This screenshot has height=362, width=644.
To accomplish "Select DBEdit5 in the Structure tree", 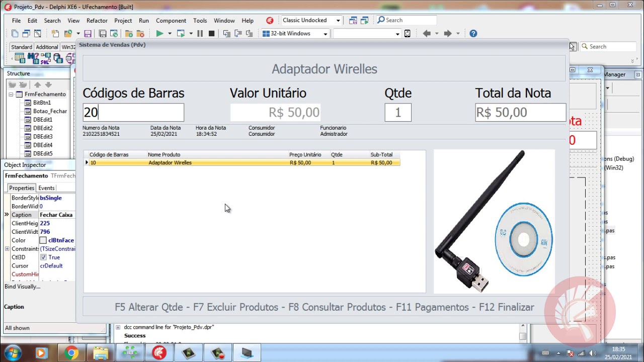I will pos(43,154).
